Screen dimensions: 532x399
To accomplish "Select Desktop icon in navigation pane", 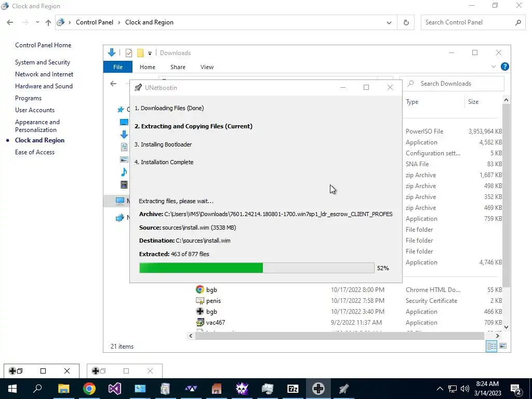I will [x=124, y=122].
